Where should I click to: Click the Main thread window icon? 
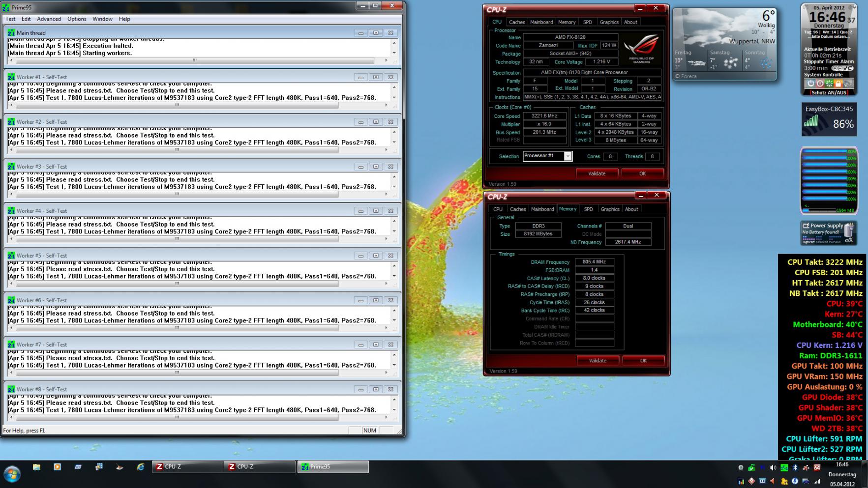[x=11, y=32]
